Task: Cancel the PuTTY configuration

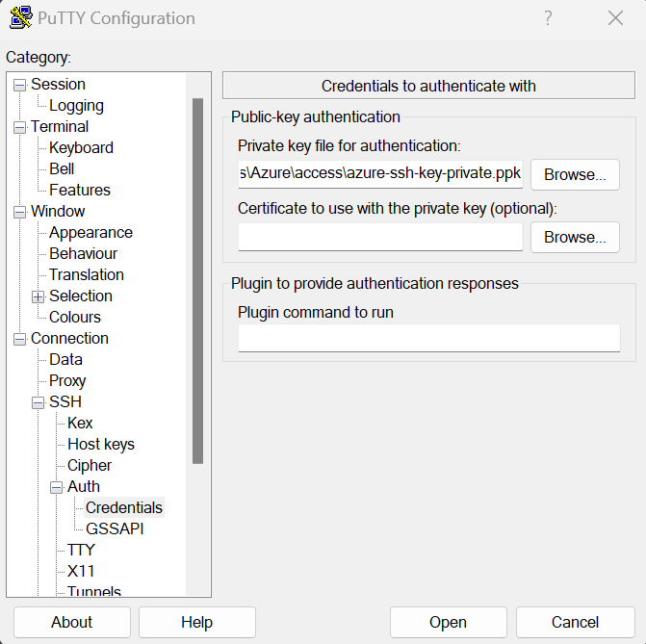Action: [575, 622]
